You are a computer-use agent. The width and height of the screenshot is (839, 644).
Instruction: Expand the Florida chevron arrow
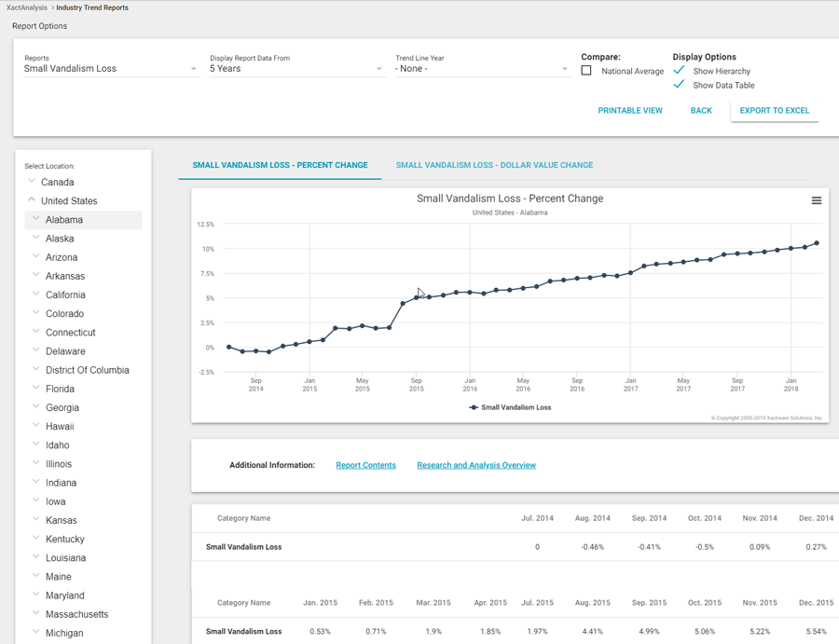point(36,389)
